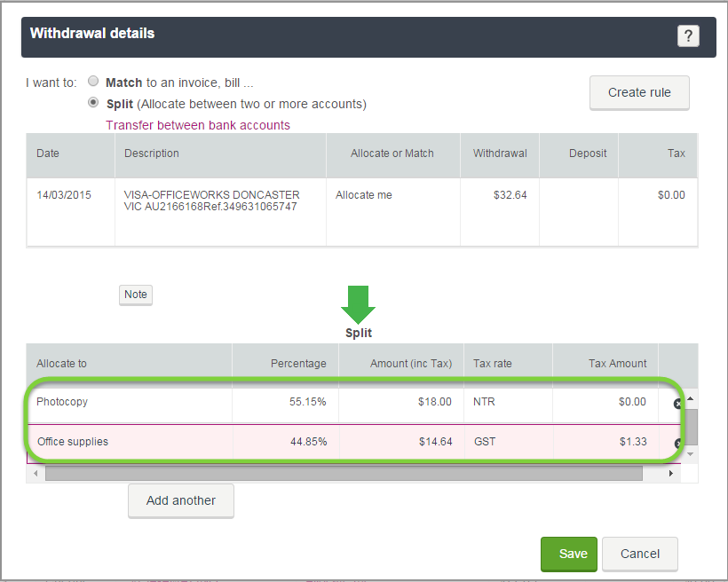Click the Create rule button
Screen dimensions: 728x582
[639, 93]
